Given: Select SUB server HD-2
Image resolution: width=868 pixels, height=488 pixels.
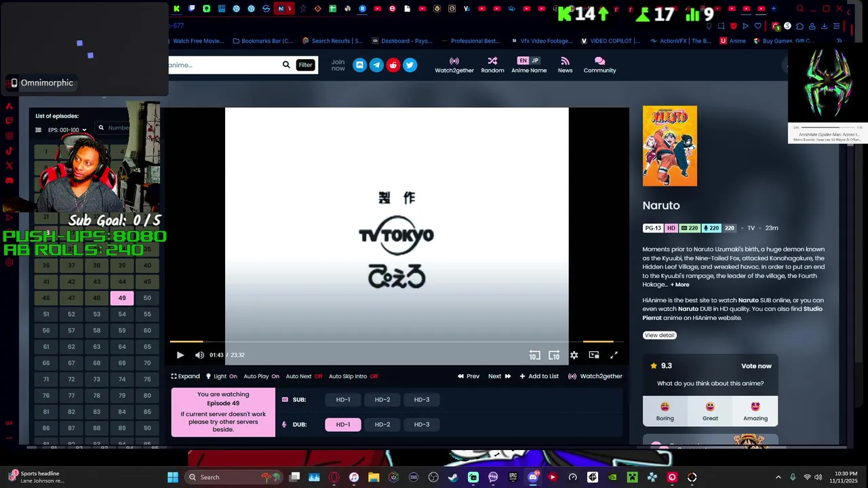Looking at the screenshot, I should [x=382, y=400].
